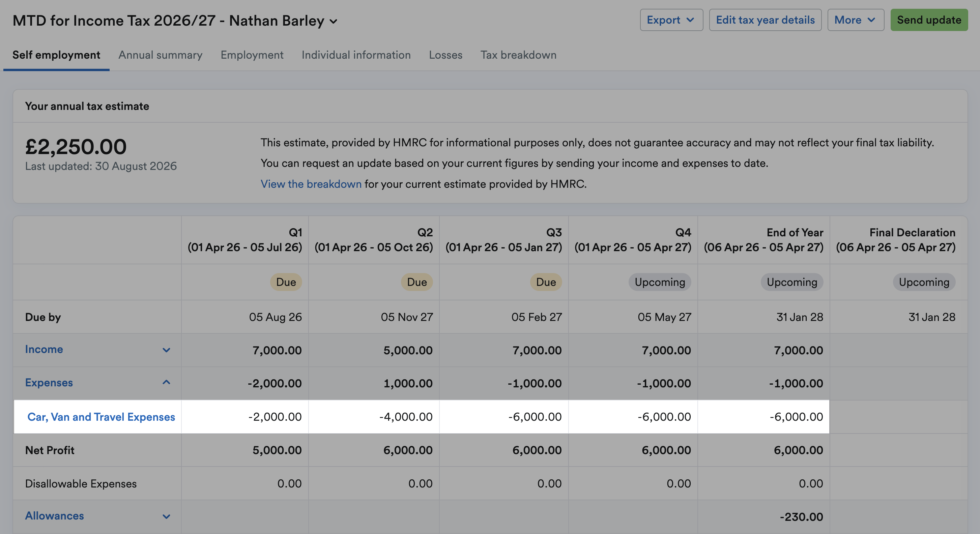Collapse the Expenses row chevron
Screen dimensions: 980x534
point(166,383)
